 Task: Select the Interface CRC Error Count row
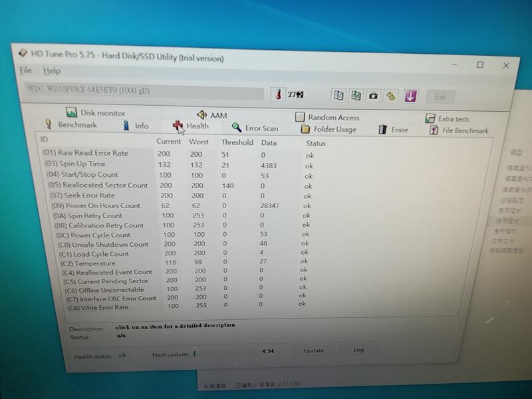pos(186,297)
